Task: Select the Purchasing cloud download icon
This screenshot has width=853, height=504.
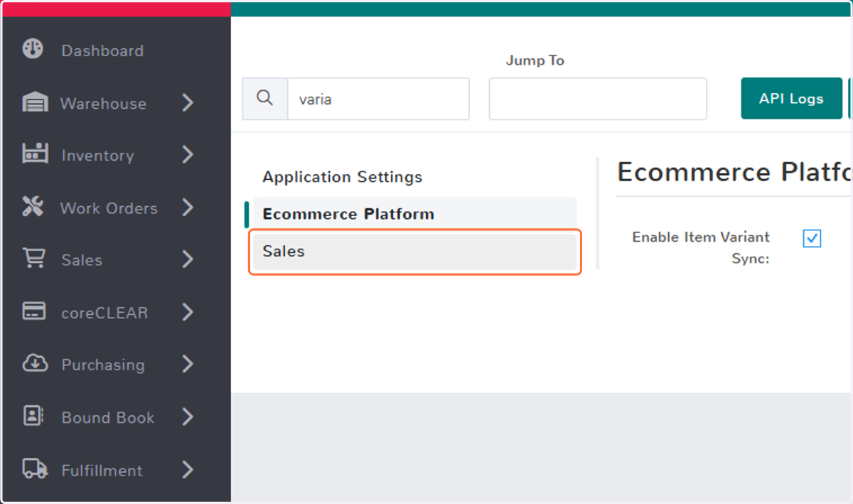Action: coord(35,363)
